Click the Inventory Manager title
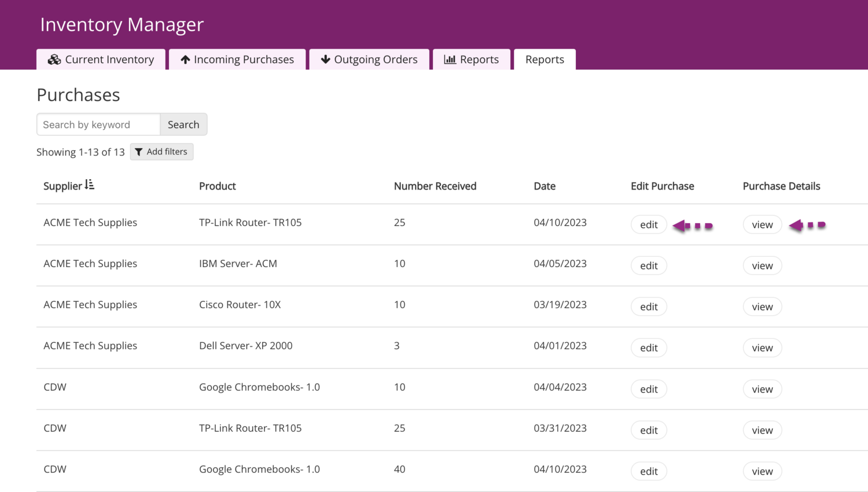This screenshot has height=492, width=868. [122, 24]
